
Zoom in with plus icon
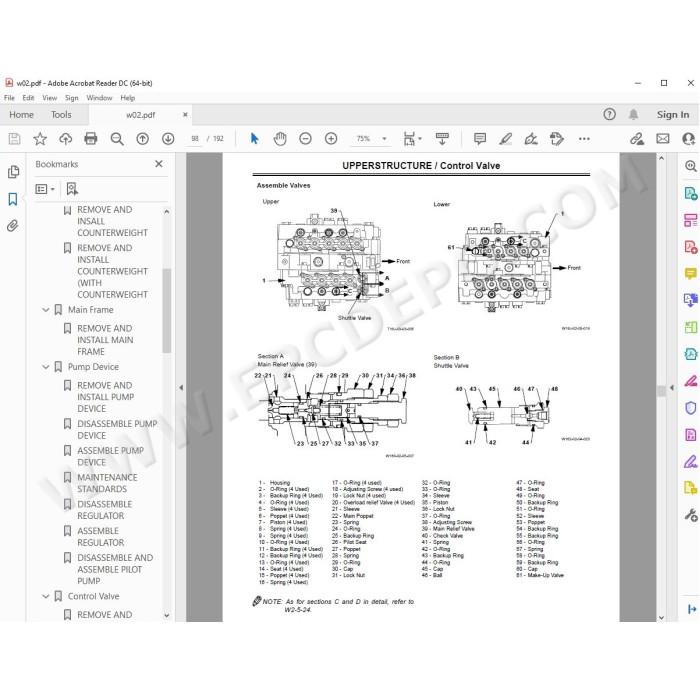331,139
